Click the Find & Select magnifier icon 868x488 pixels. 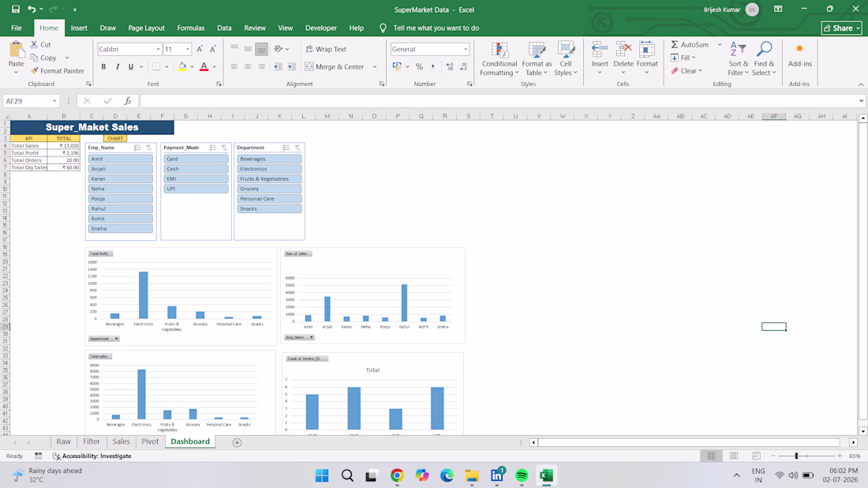point(765,49)
